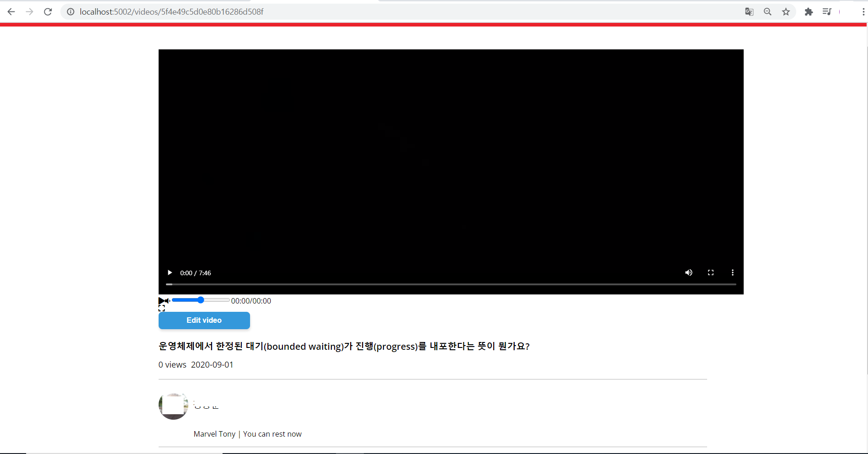Click the 00:00/00:00 custom time display

(x=251, y=301)
